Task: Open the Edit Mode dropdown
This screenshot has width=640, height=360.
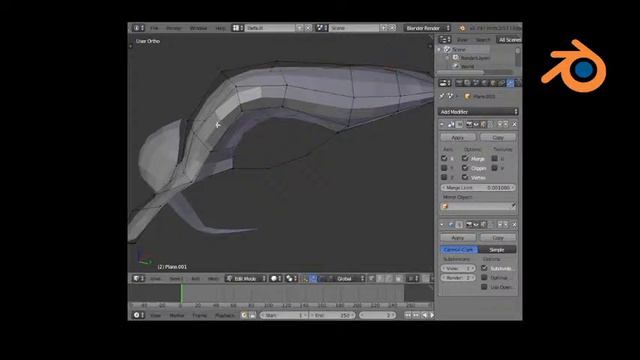Action: coord(246,278)
